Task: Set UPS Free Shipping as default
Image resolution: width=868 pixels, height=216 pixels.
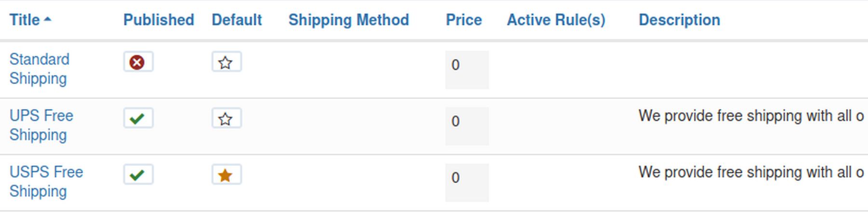Action: pyautogui.click(x=226, y=119)
